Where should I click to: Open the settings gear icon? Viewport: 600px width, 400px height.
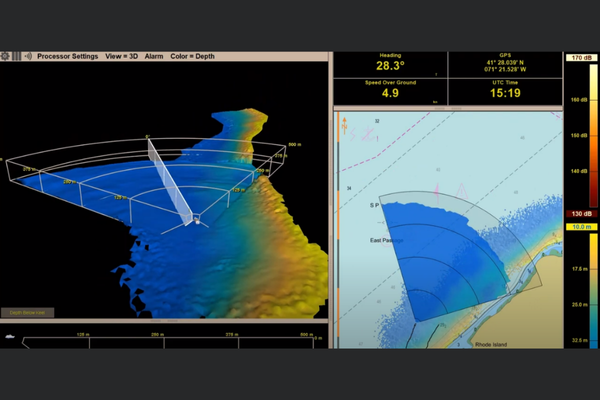pyautogui.click(x=5, y=56)
